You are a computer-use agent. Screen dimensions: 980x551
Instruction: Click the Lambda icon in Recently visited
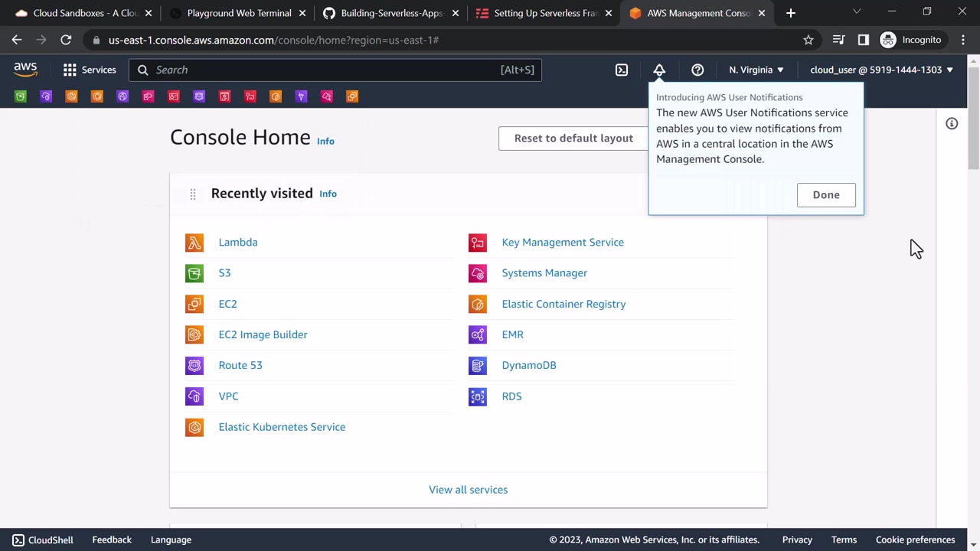click(x=194, y=243)
